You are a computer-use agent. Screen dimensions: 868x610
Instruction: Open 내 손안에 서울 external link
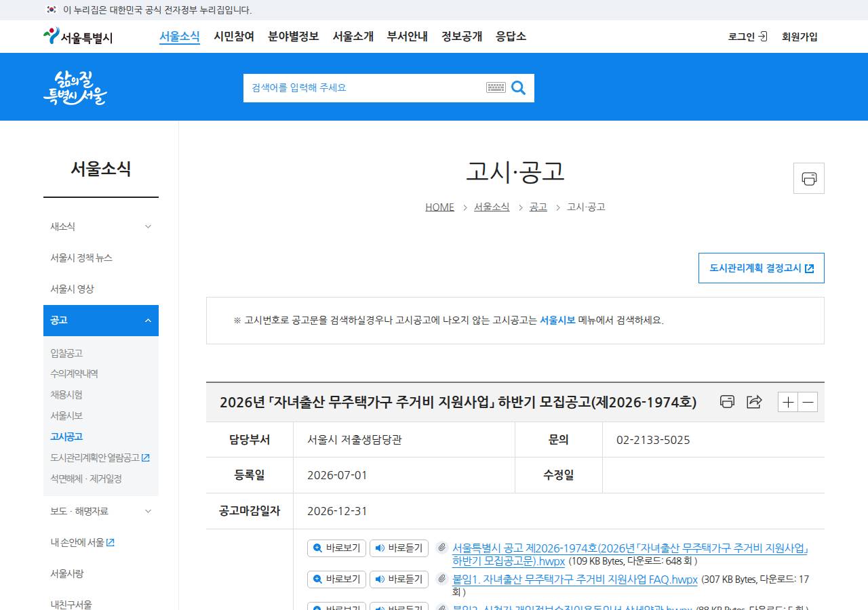coord(82,542)
